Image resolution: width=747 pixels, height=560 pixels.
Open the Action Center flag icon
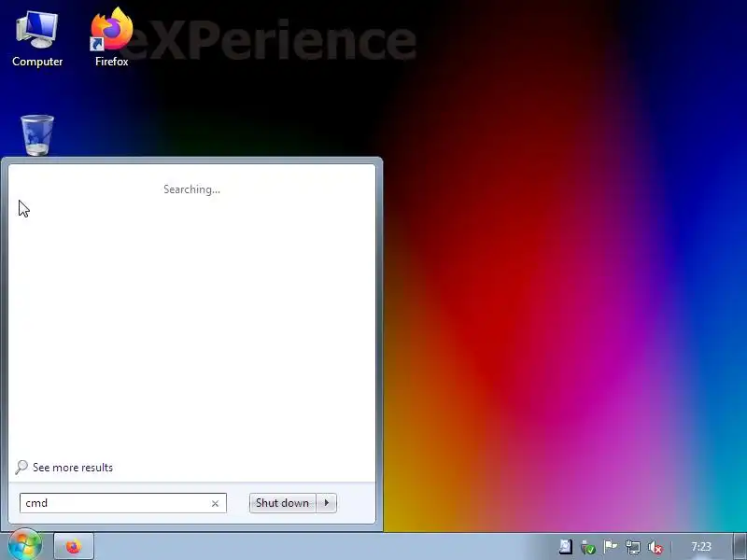(611, 547)
